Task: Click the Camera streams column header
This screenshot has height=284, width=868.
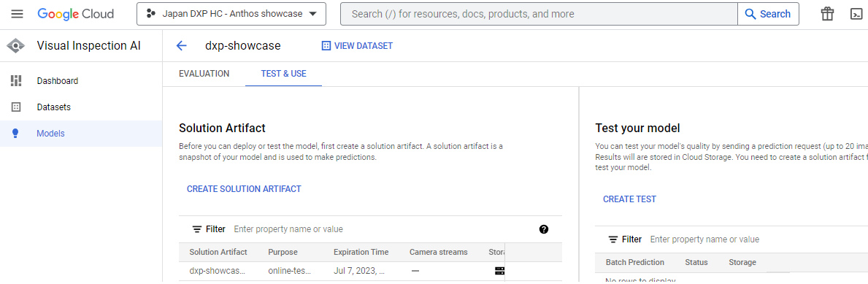Action: 439,252
